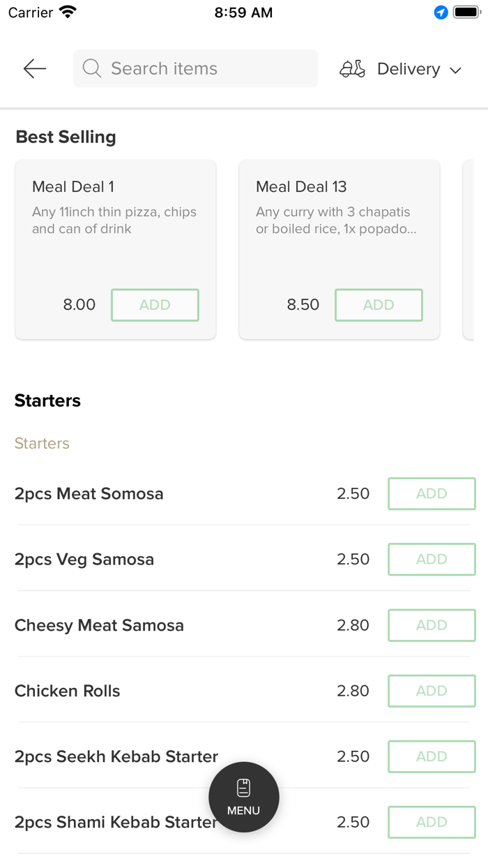The height and width of the screenshot is (868, 488).
Task: Select the Cheesy Meat Samosa item name
Action: (x=99, y=625)
